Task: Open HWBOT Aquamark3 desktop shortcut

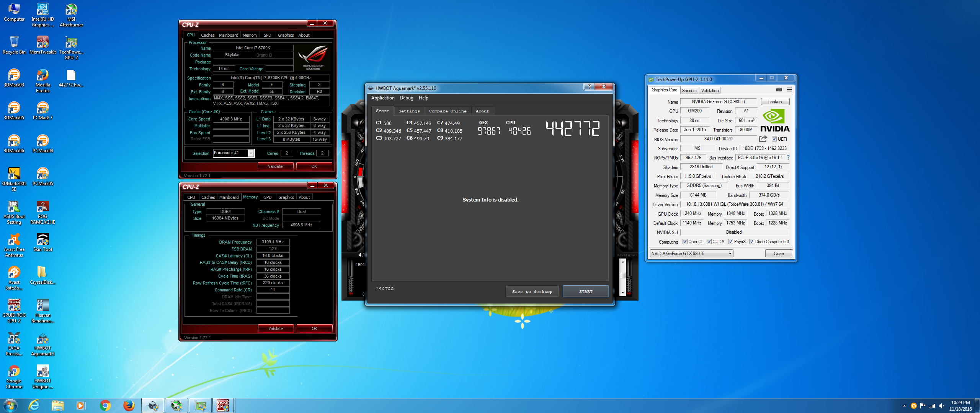Action: pos(42,344)
